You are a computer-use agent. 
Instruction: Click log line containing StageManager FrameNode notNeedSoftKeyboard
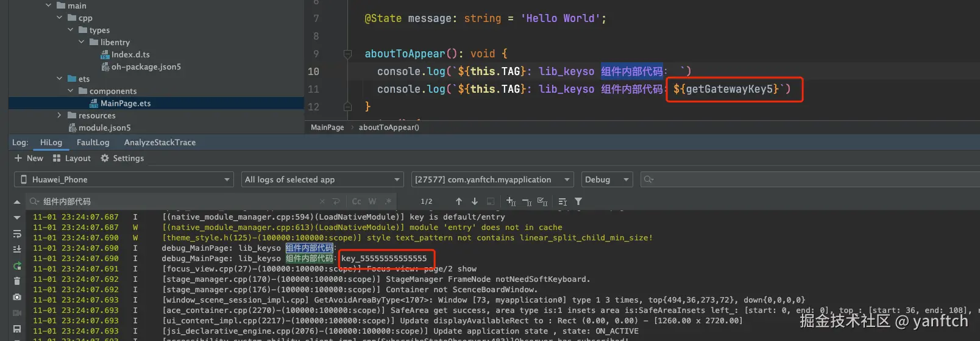(x=376, y=279)
